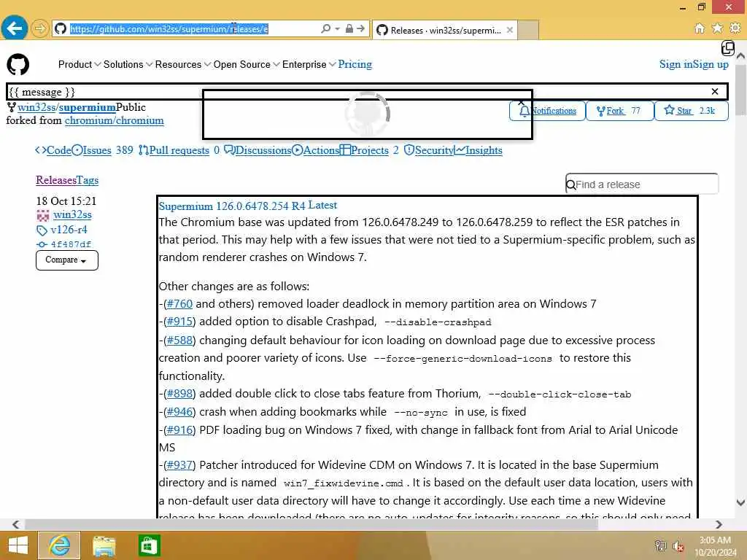Click the search magnifier in address bar
Image resolution: width=747 pixels, height=560 pixels.
(326, 28)
